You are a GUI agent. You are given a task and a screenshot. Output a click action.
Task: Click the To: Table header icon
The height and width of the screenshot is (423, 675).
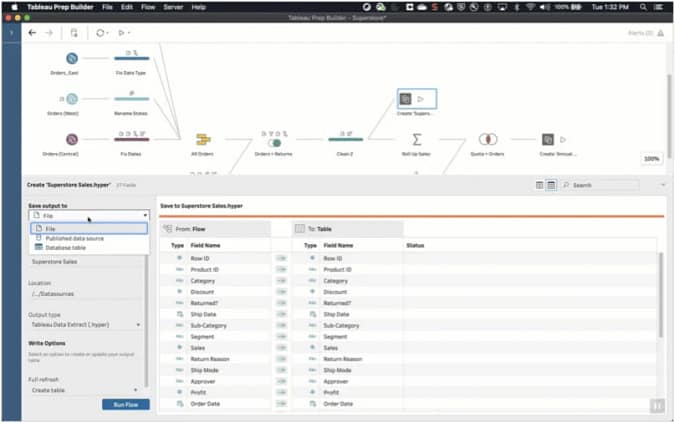(300, 228)
